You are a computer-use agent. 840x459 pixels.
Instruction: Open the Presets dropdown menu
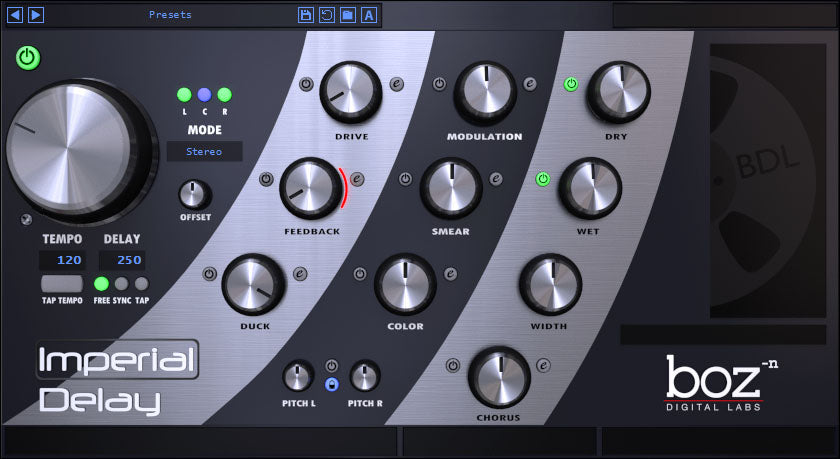point(170,15)
